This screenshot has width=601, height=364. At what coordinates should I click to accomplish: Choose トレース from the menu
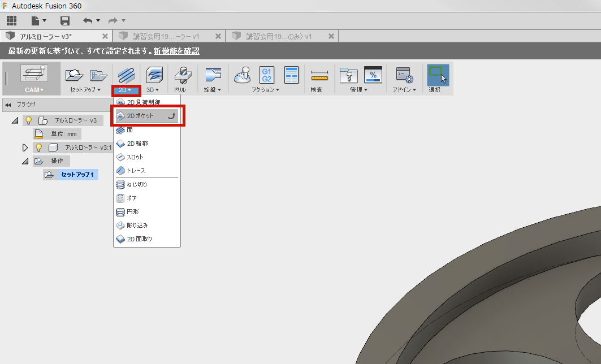tap(147, 171)
